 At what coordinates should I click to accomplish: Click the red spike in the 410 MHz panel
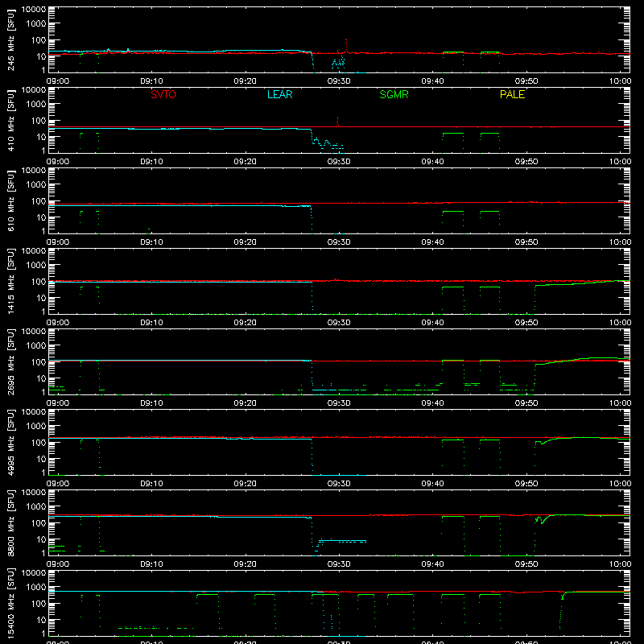(x=337, y=122)
